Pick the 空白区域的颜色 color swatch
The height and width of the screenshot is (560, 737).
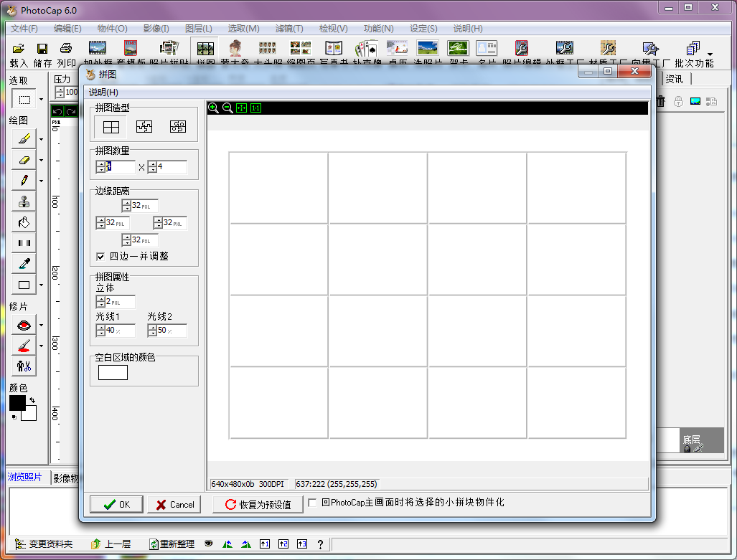pos(111,372)
